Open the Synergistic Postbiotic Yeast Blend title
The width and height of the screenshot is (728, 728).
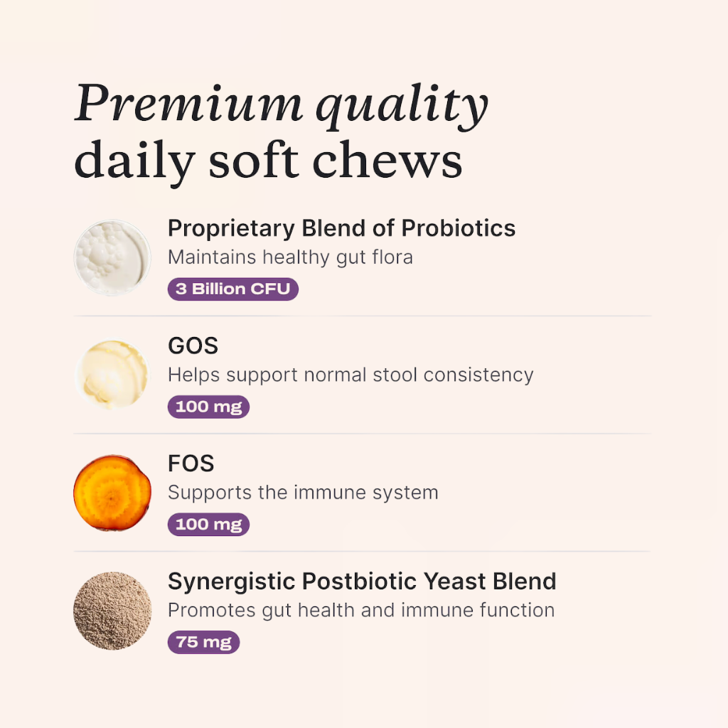click(362, 582)
